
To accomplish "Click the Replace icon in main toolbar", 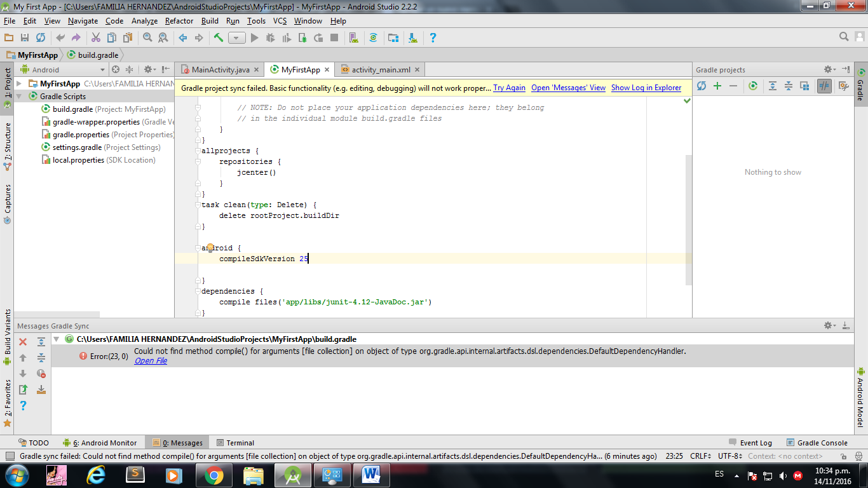I will [x=163, y=38].
